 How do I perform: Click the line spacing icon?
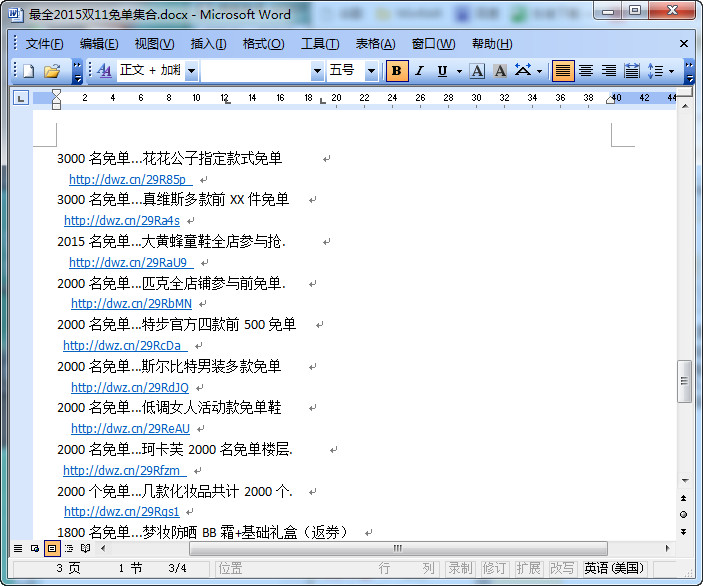[655, 71]
